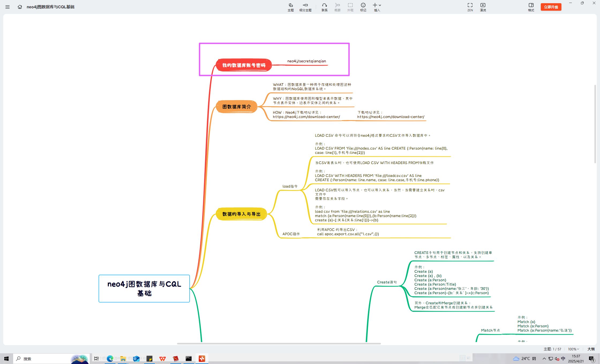The image size is (600, 364).
Task: Click the horizontal canvas scrollbar
Action: [x=279, y=343]
